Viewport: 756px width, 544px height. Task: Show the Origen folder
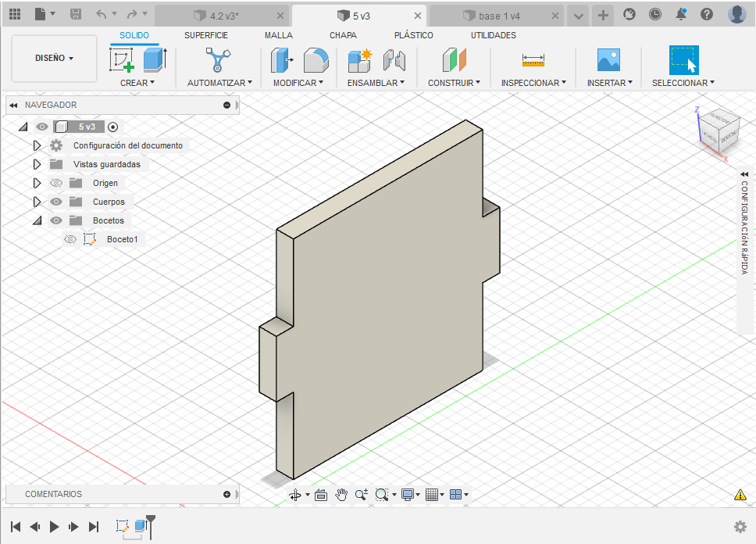[56, 183]
